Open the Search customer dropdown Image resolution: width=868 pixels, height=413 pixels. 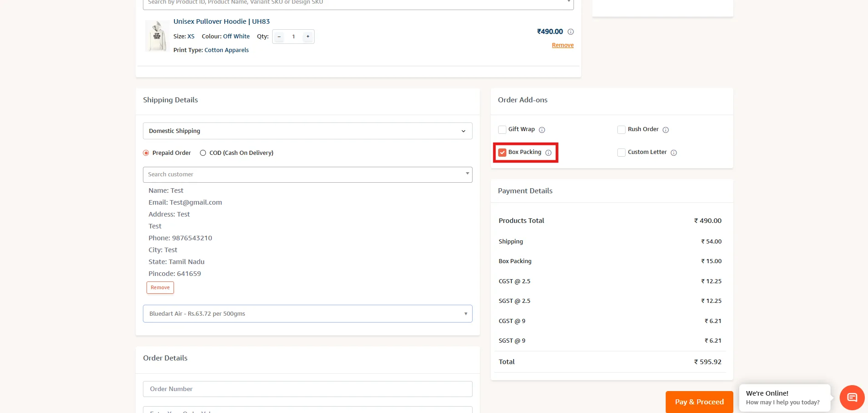pyautogui.click(x=308, y=175)
